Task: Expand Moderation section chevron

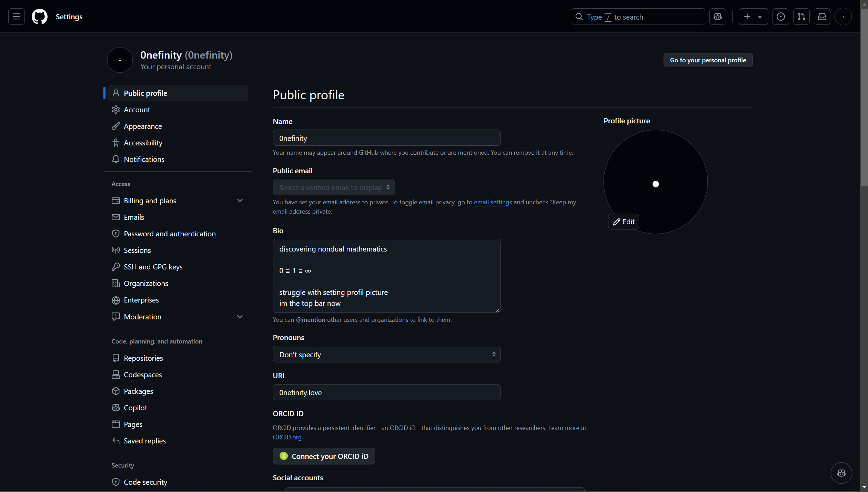Action: click(240, 317)
